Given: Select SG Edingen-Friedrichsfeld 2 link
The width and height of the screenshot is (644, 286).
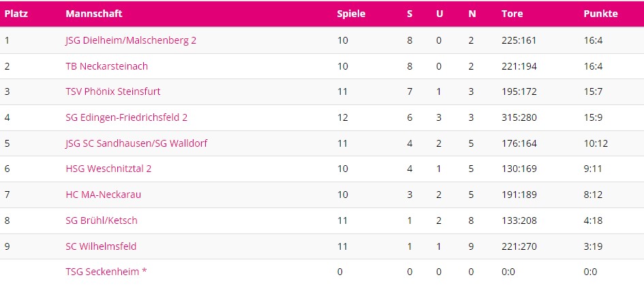Looking at the screenshot, I should (127, 117).
